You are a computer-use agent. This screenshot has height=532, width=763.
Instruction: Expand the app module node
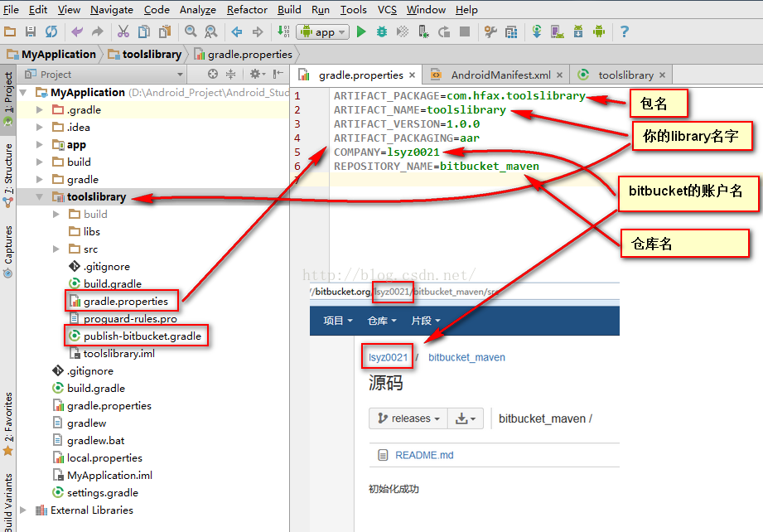(40, 145)
